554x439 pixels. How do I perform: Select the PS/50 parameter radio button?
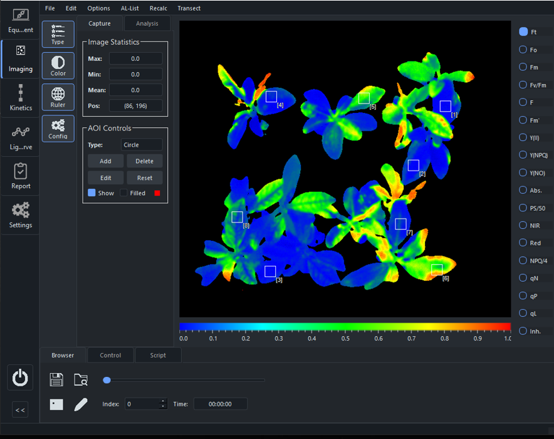(523, 208)
